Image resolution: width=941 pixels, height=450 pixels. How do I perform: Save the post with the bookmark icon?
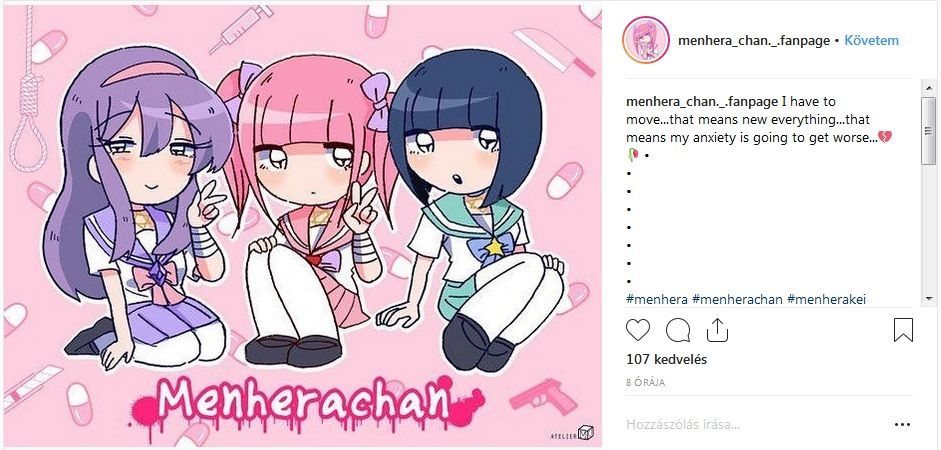point(903,330)
